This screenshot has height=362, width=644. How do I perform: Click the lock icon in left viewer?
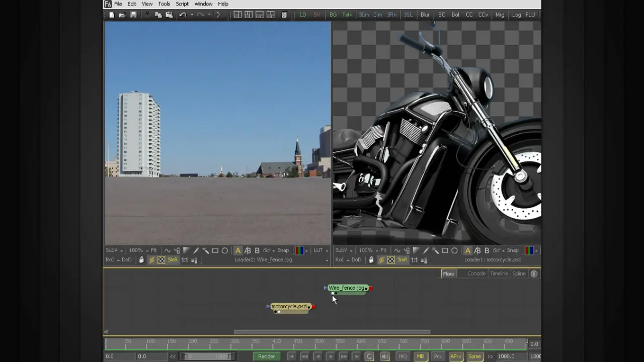tap(141, 260)
